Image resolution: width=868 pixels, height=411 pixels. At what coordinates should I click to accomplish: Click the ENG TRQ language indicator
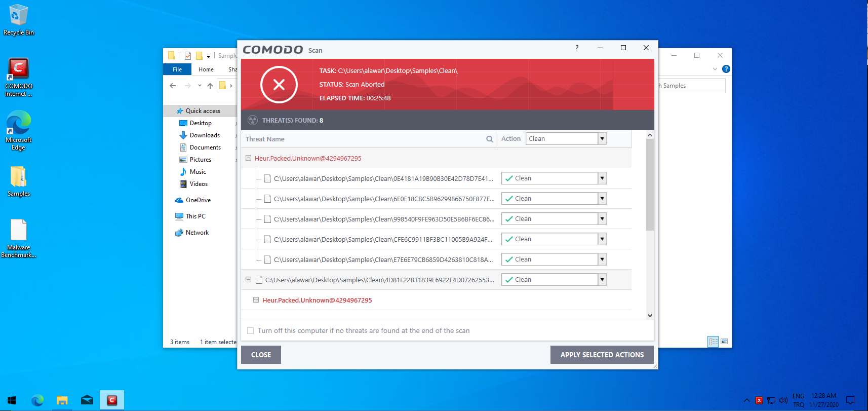799,400
